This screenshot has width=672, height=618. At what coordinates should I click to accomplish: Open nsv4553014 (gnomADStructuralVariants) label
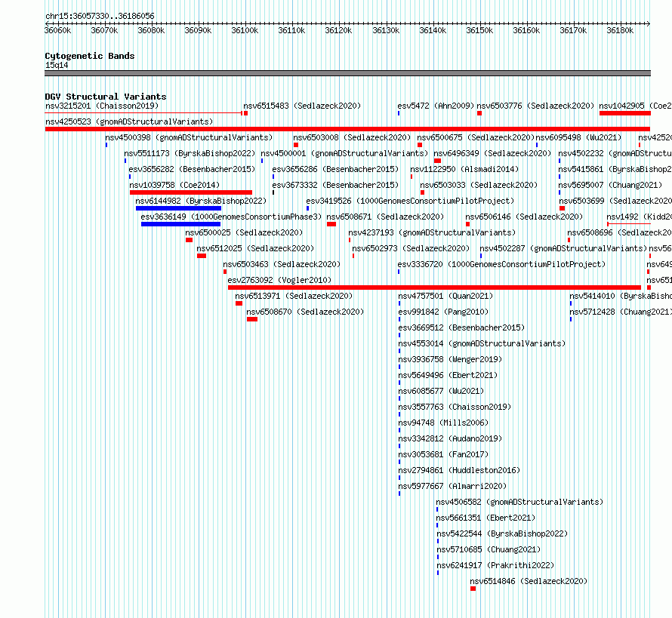pyautogui.click(x=482, y=343)
